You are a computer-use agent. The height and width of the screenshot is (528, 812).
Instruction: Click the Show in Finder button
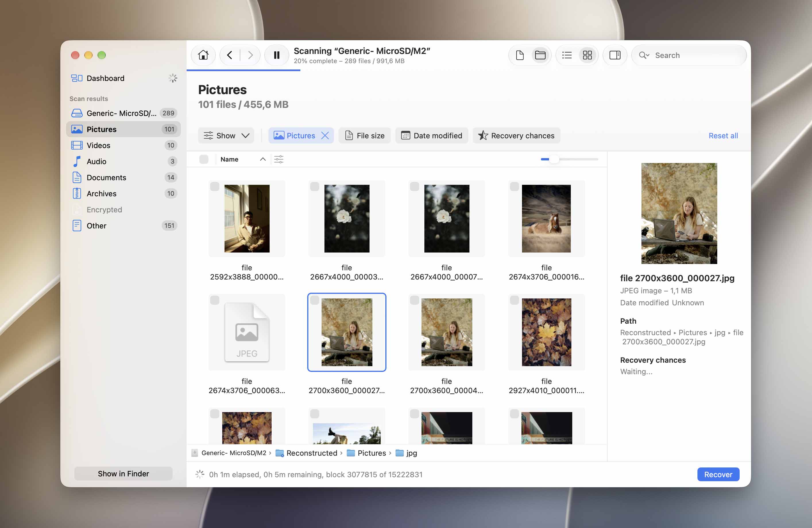point(123,474)
